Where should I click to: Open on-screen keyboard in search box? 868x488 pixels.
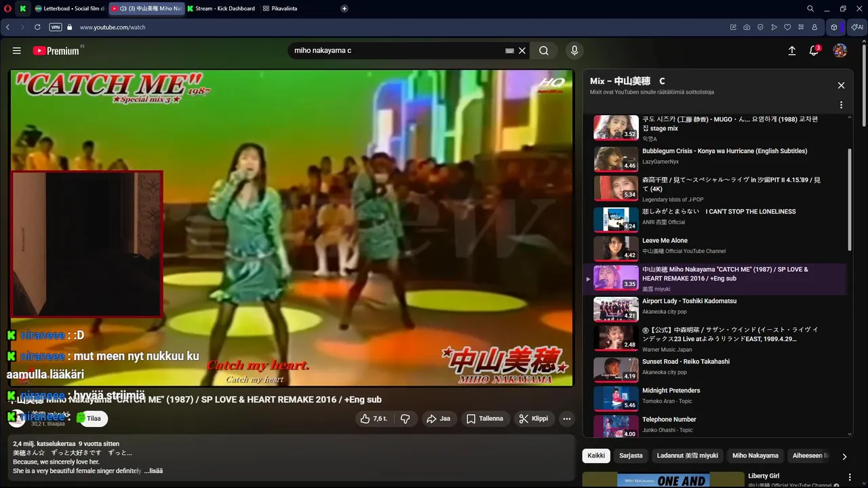click(x=510, y=51)
